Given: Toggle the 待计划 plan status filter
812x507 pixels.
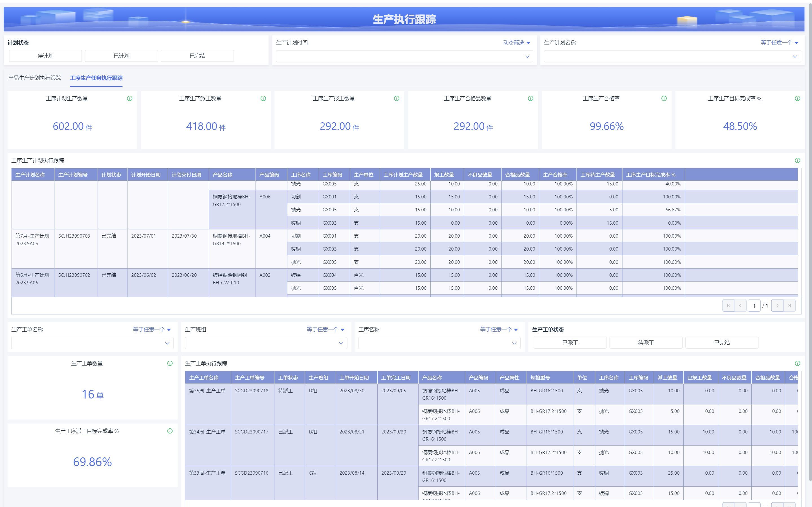Looking at the screenshot, I should tap(45, 56).
